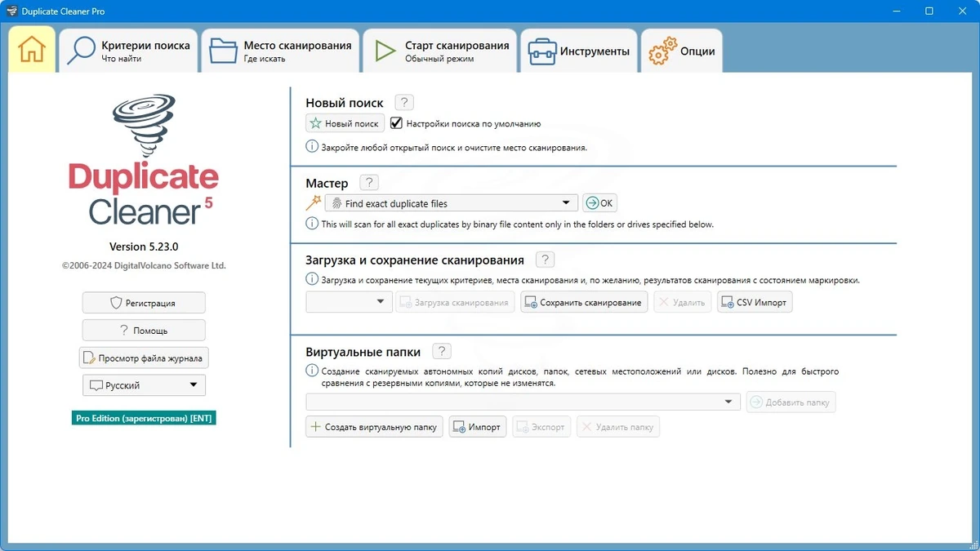
Task: Toggle Настройки поиска по умолчанию checkbox
Action: pyautogui.click(x=397, y=123)
